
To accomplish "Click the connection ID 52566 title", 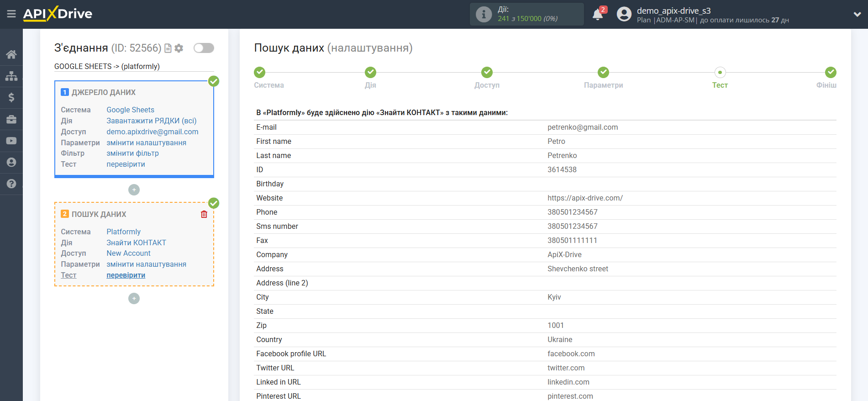I will 108,48.
